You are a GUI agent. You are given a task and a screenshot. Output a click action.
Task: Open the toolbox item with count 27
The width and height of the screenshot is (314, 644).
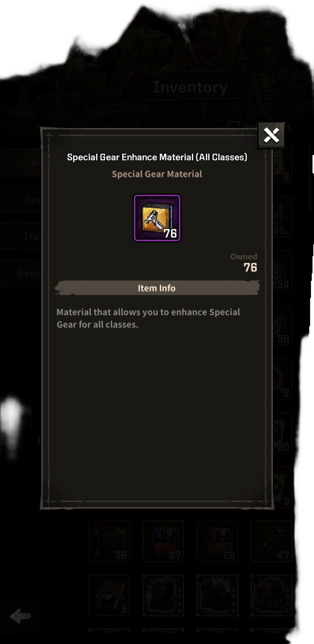coord(163,541)
